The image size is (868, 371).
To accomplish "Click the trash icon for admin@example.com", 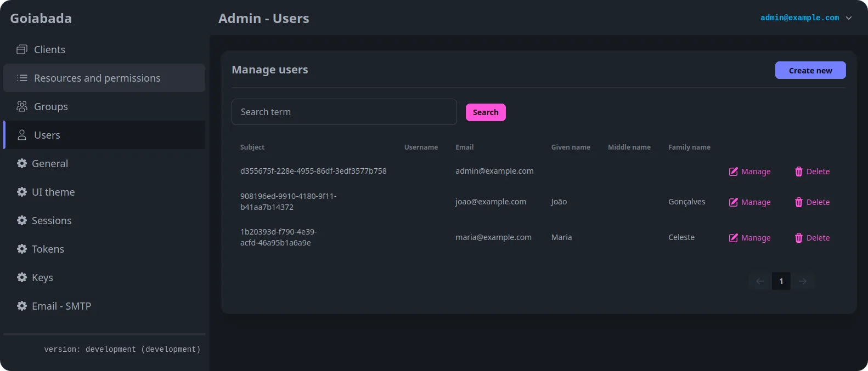I will click(x=799, y=172).
